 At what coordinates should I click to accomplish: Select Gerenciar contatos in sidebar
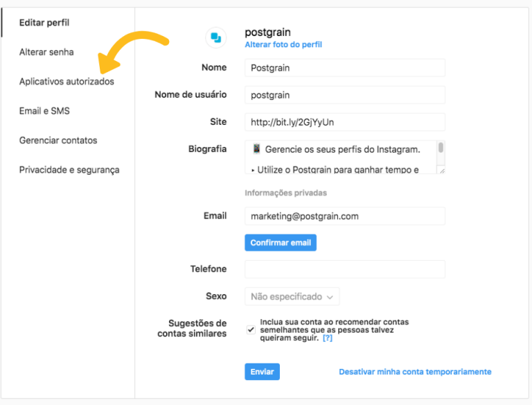(x=58, y=140)
